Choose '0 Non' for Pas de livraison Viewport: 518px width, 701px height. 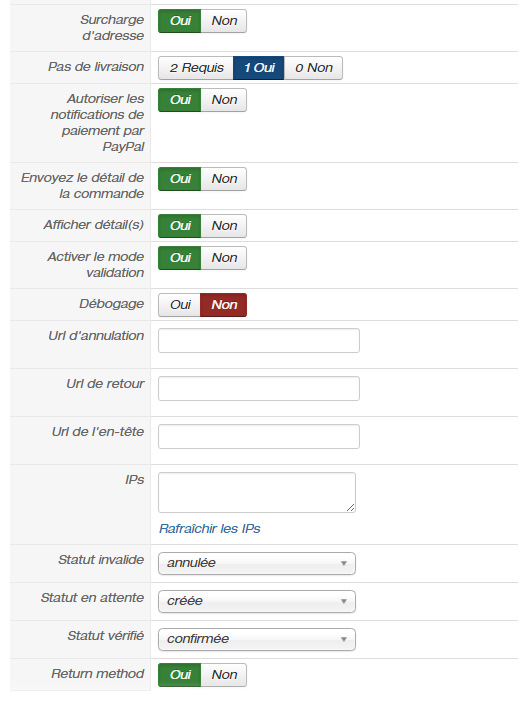[x=313, y=68]
